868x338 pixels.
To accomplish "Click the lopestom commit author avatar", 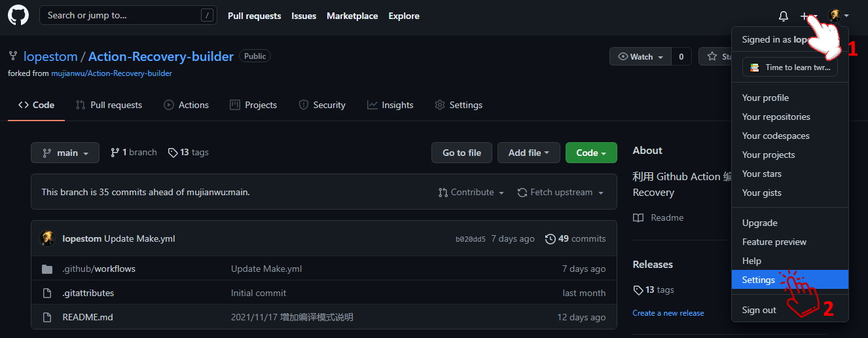I will click(48, 238).
